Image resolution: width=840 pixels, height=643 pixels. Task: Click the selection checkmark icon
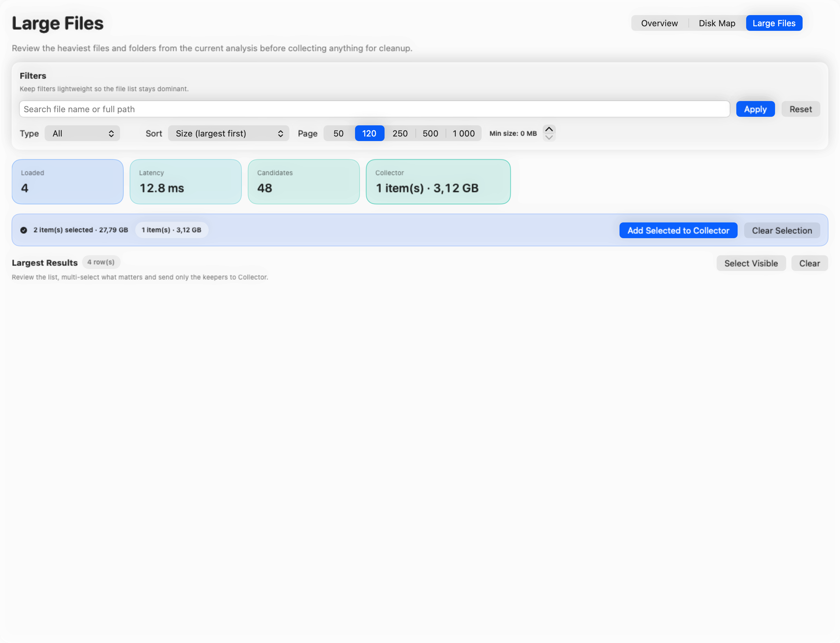click(24, 230)
